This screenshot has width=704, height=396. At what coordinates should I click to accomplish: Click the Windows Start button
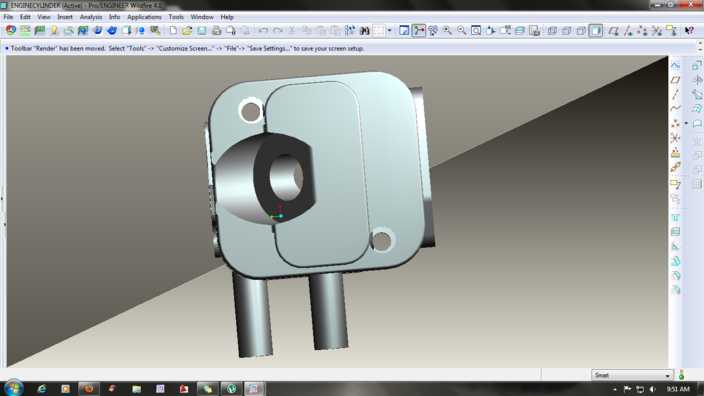13,388
